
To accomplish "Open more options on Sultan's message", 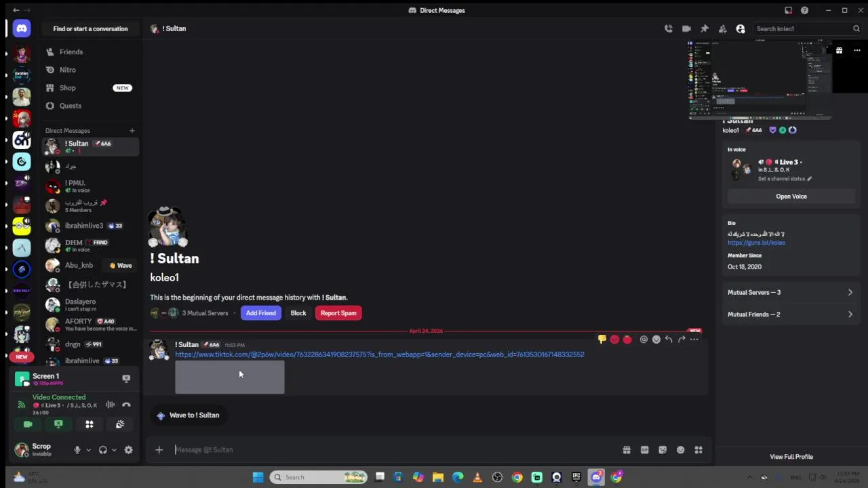I will [694, 340].
